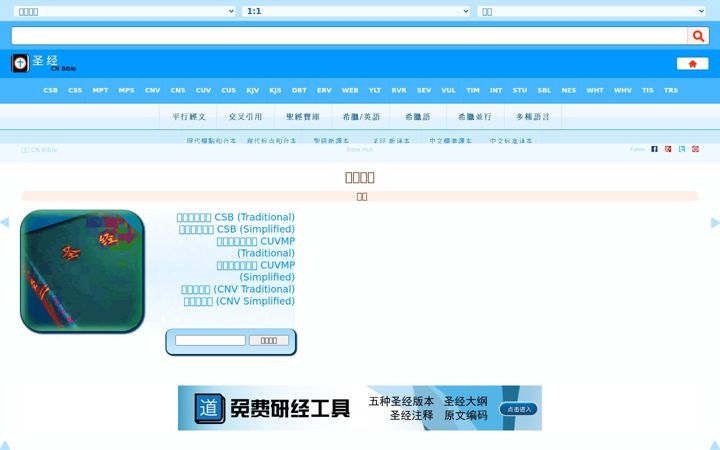This screenshot has height=450, width=720.
Task: Follow the CNV Simplified link
Action: (x=239, y=301)
